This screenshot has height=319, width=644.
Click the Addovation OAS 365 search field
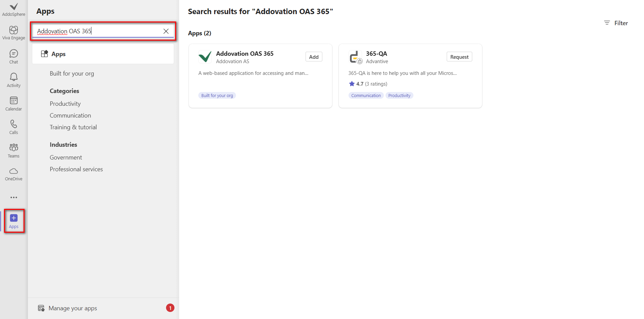pos(97,31)
